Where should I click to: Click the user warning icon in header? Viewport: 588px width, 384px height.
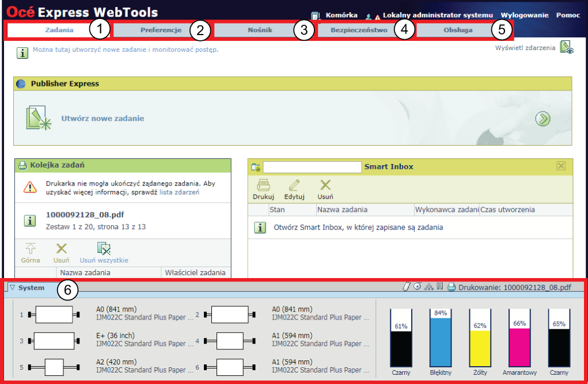373,17
